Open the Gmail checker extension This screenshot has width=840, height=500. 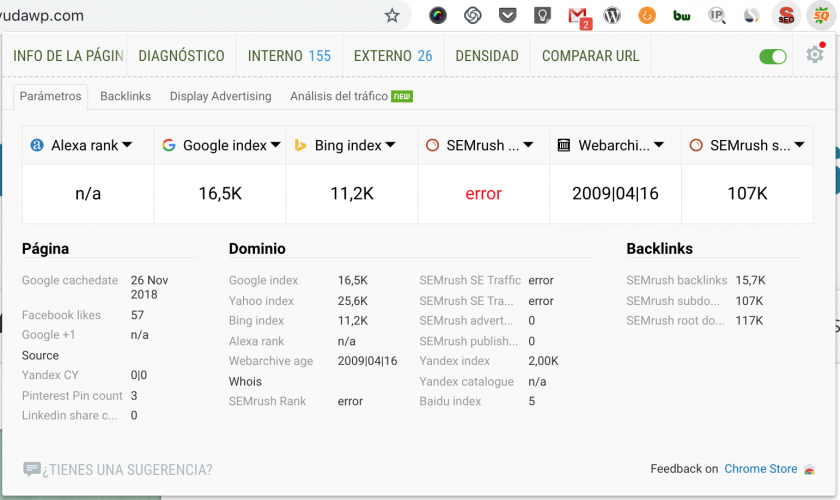tap(578, 16)
